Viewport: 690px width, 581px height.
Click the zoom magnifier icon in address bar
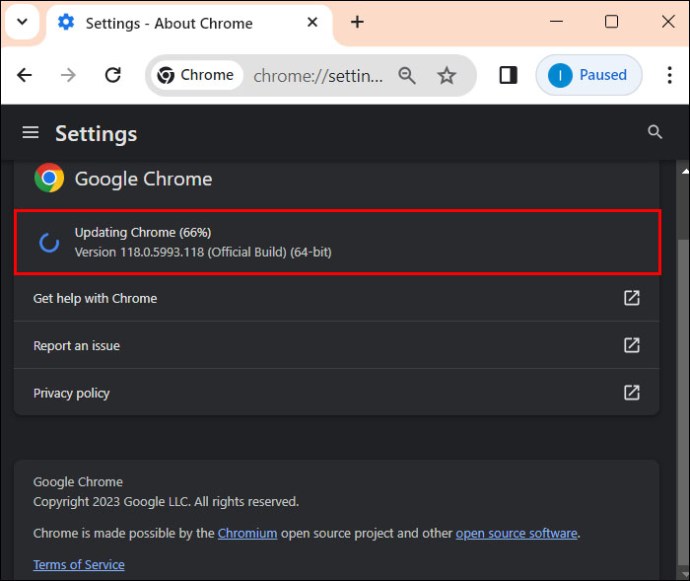pyautogui.click(x=407, y=75)
